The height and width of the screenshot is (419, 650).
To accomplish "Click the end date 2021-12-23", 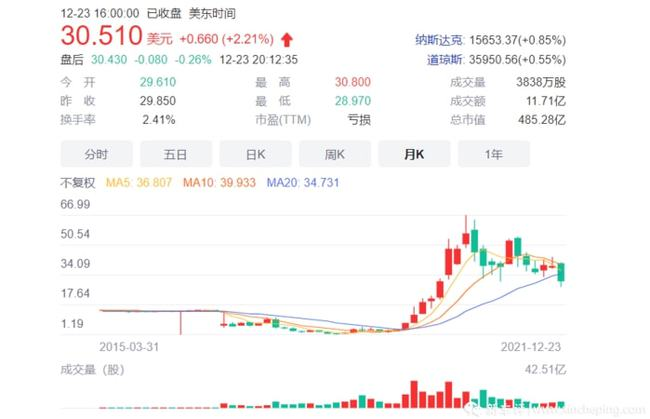I will 531,347.
